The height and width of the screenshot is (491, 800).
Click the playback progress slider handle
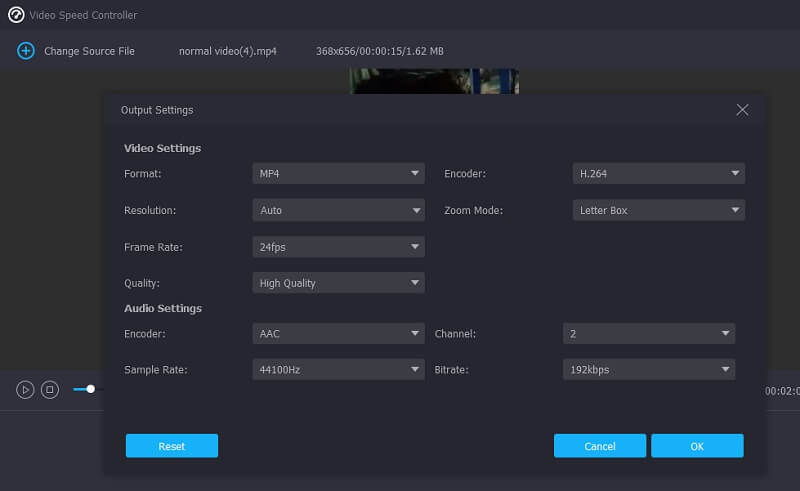pyautogui.click(x=91, y=389)
